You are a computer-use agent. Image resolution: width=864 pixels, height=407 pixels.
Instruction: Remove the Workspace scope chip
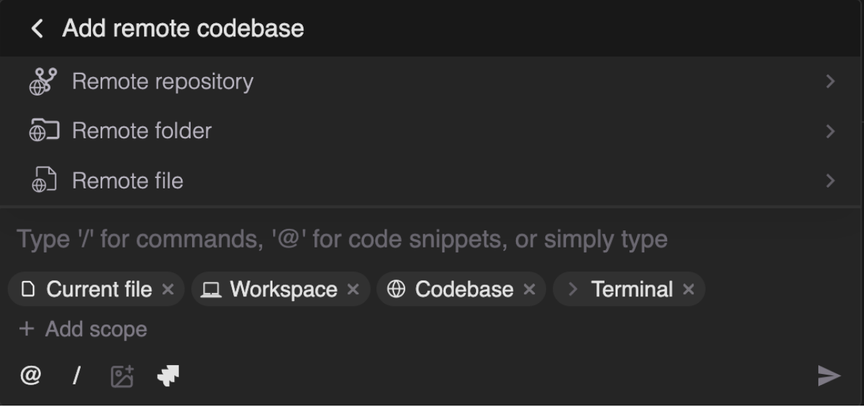(353, 290)
